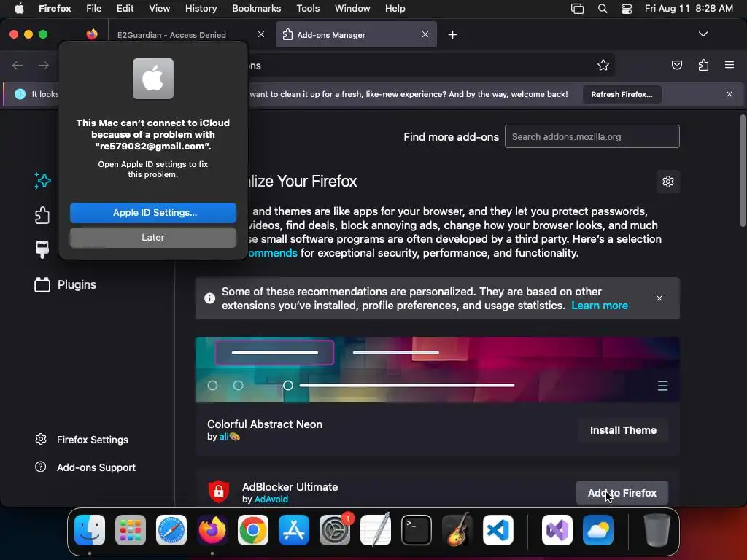747x560 pixels.
Task: Open Finder from the Dock
Action: tap(90, 530)
